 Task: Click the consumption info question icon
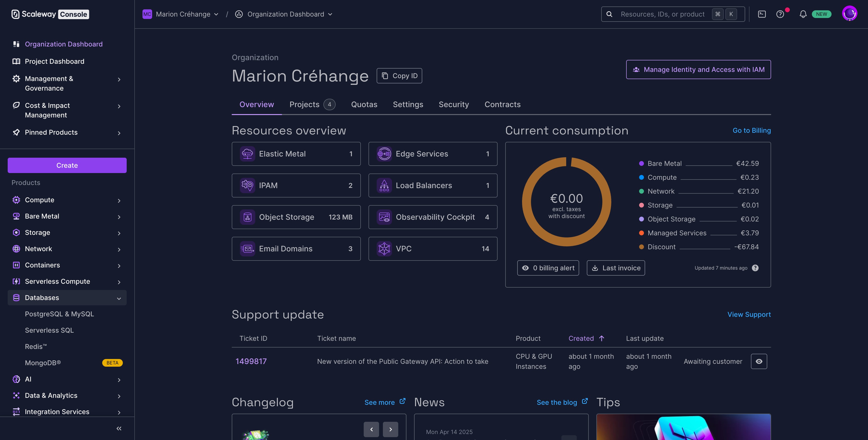point(755,268)
